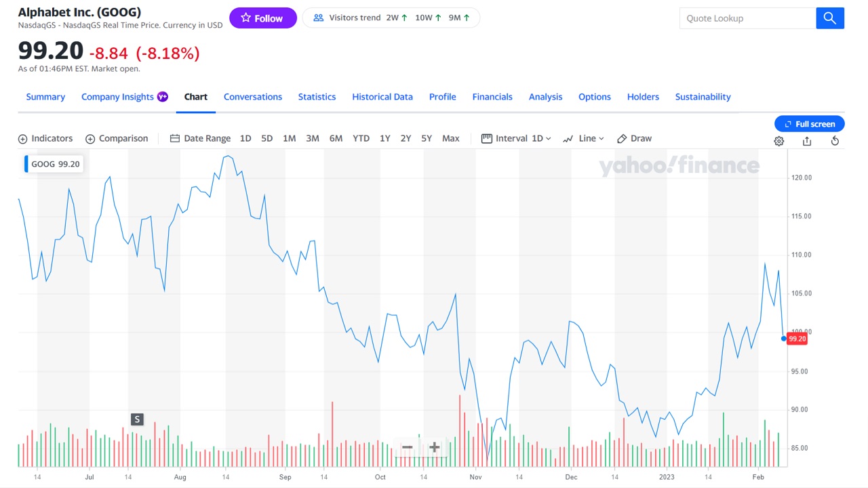
Task: Click the share chart icon
Action: click(807, 141)
